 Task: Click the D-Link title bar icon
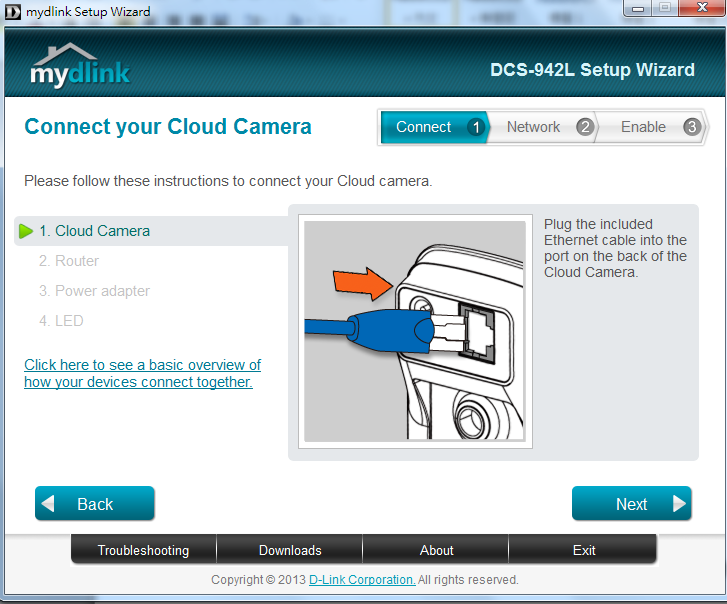(12, 12)
